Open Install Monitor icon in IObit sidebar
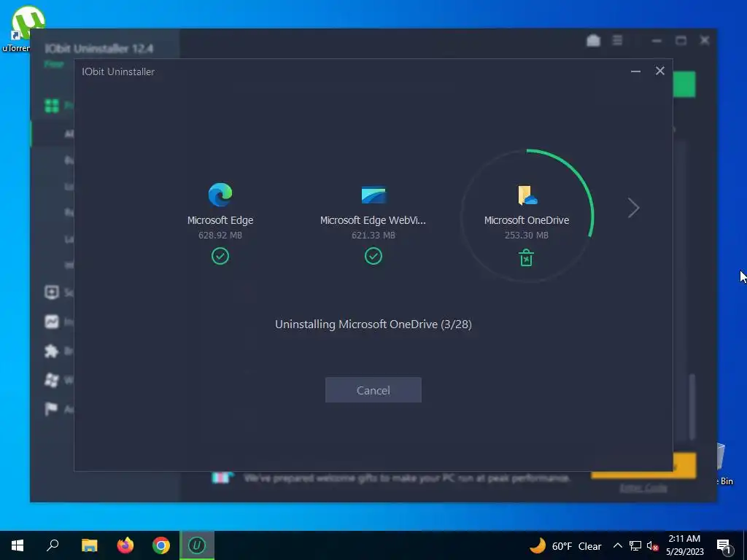This screenshot has height=560, width=747. tap(52, 322)
